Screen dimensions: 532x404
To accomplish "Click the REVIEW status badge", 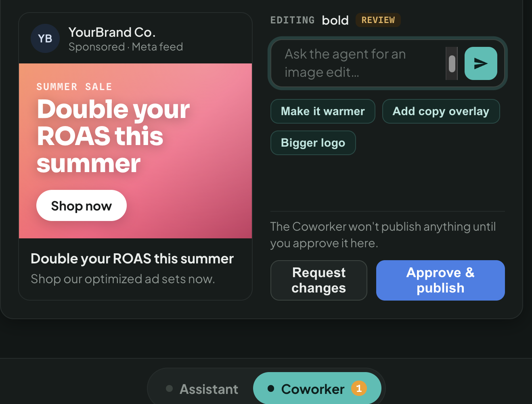I will pyautogui.click(x=378, y=20).
